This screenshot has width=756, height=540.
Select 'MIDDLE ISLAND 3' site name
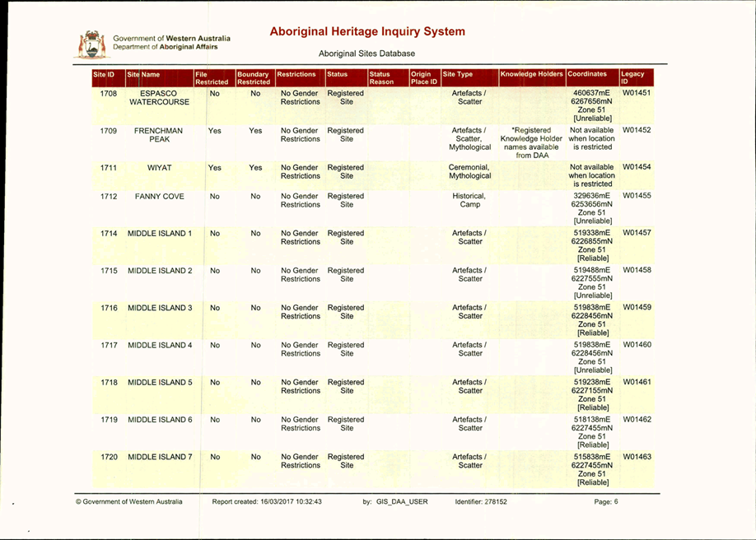click(x=160, y=308)
